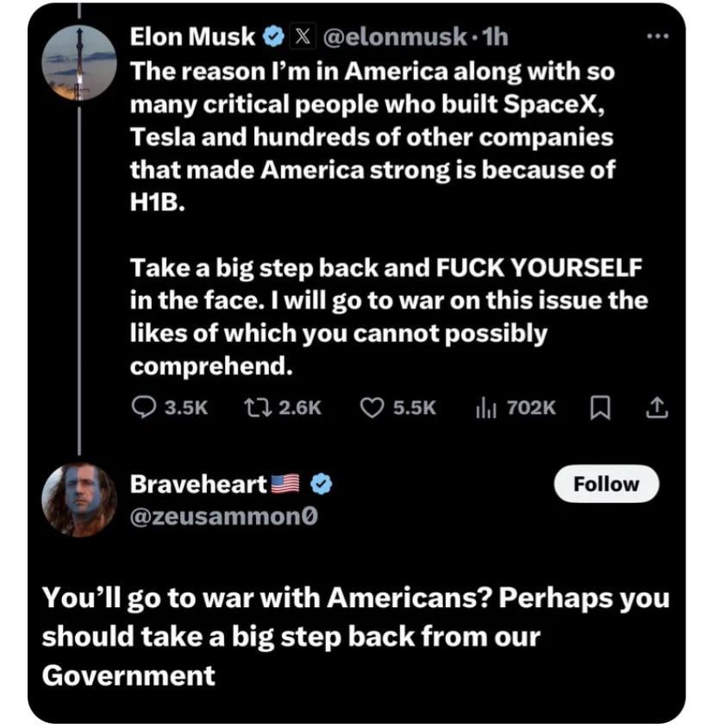
Task: Open the view count analytics icon
Action: coord(485,406)
